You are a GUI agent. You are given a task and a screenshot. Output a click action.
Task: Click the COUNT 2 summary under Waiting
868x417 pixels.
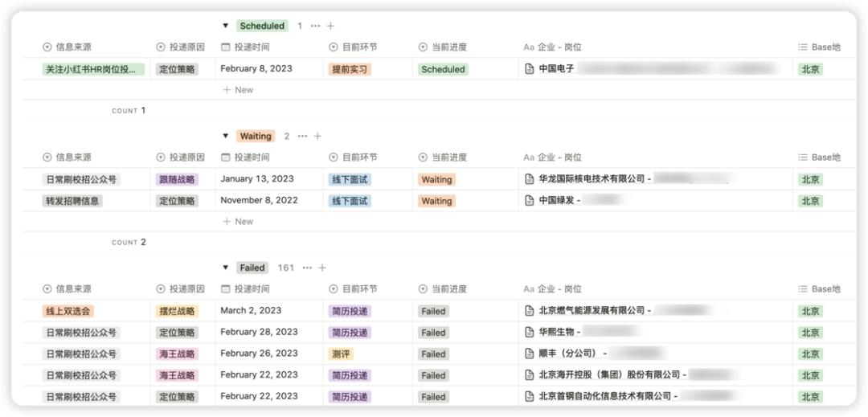[x=129, y=242]
